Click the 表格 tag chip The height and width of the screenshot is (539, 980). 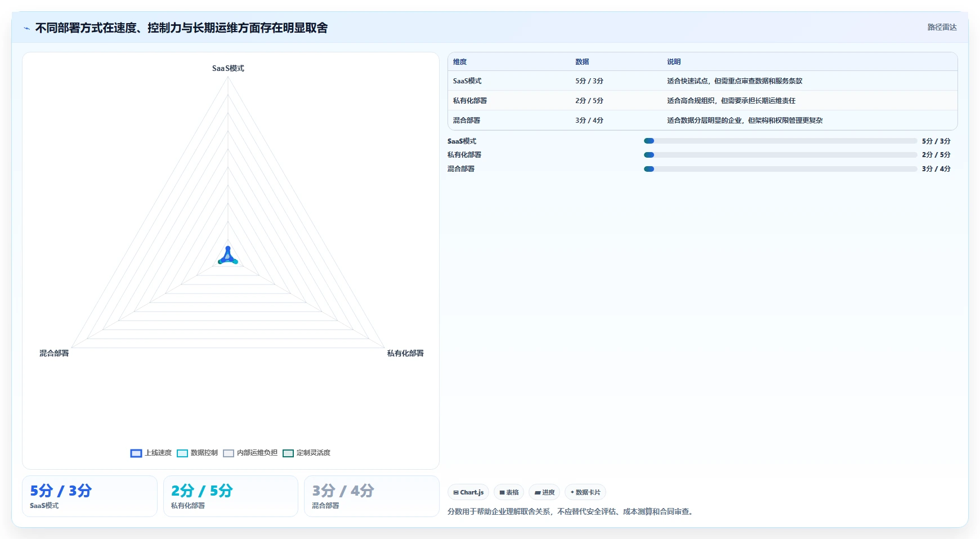[x=509, y=492]
